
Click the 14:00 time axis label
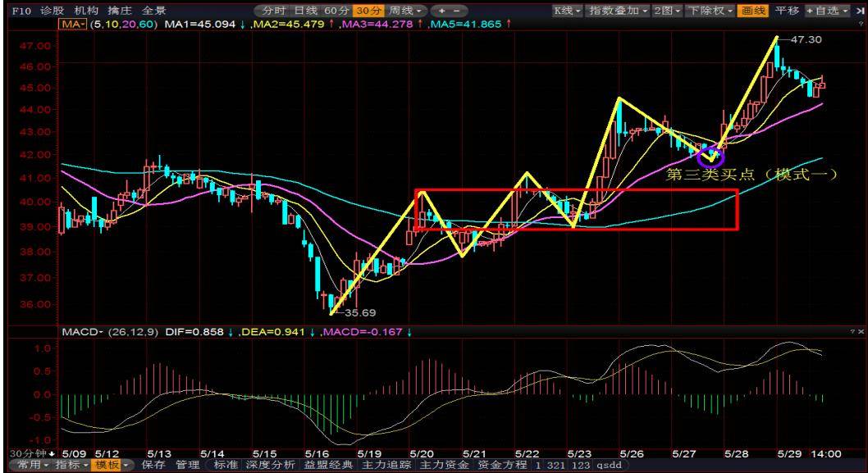click(x=826, y=453)
